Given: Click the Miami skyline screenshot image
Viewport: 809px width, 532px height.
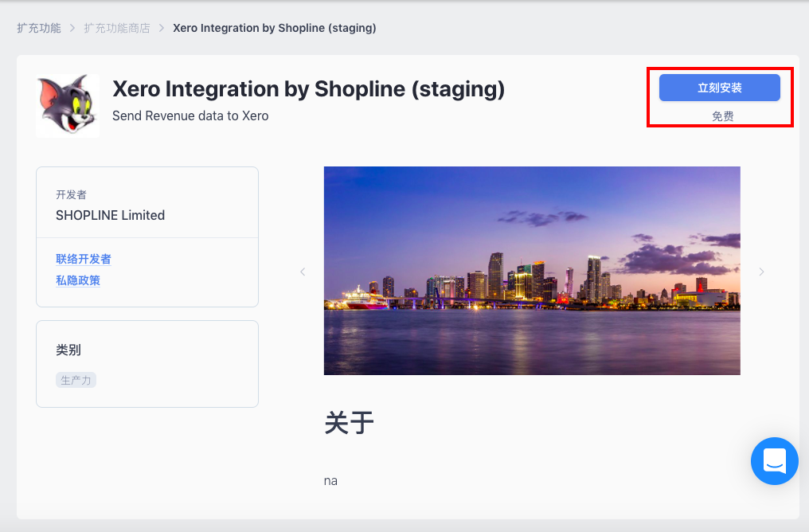Looking at the screenshot, I should (532, 271).
